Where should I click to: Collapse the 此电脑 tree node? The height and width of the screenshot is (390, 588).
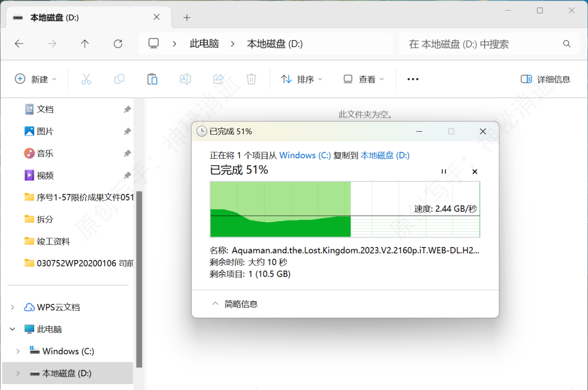point(12,329)
